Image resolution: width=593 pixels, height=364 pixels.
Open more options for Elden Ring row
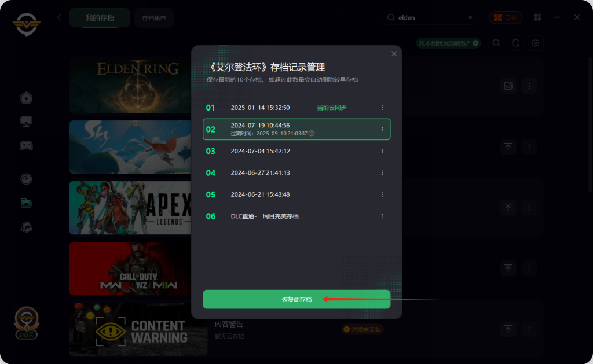529,86
